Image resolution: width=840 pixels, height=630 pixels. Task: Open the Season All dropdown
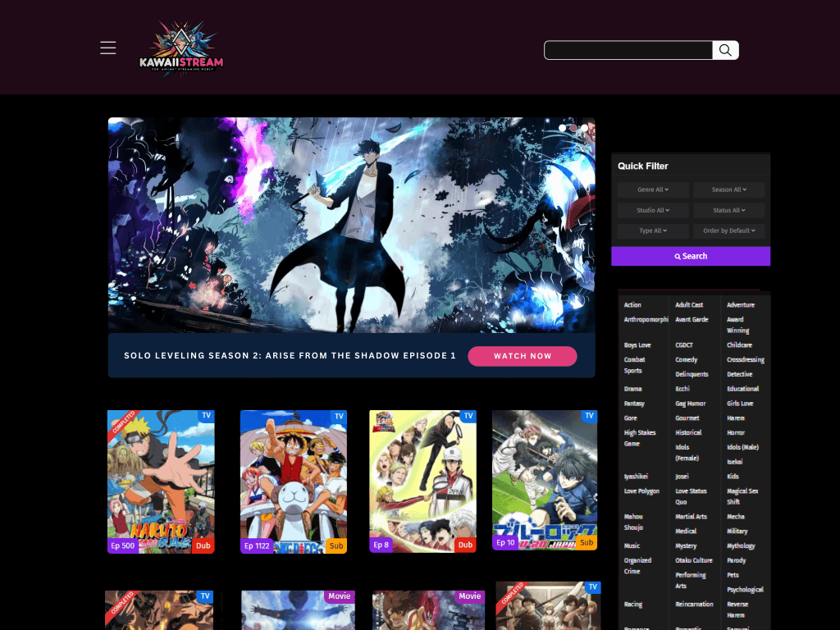728,189
